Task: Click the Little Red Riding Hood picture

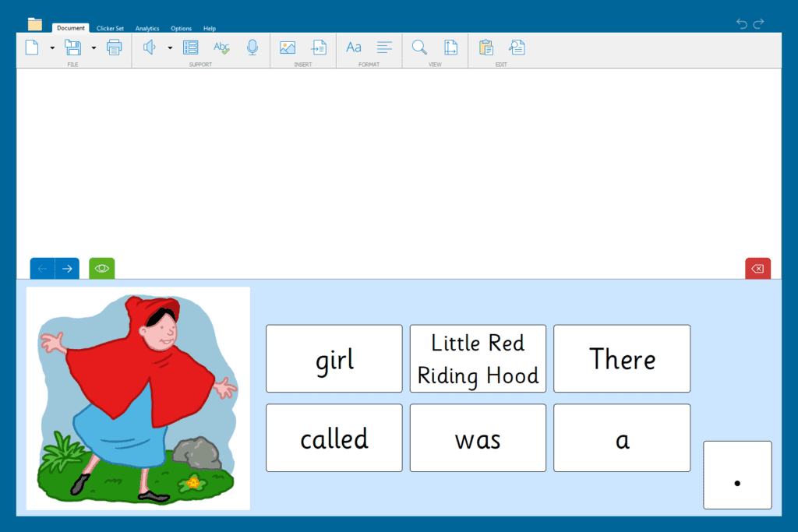Action: pyautogui.click(x=138, y=399)
